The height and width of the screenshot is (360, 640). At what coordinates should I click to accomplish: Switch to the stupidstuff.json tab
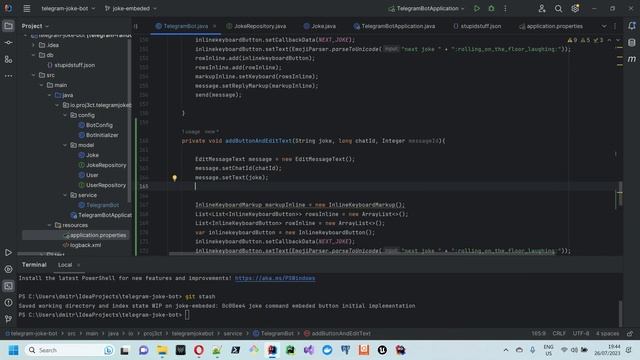pyautogui.click(x=477, y=26)
